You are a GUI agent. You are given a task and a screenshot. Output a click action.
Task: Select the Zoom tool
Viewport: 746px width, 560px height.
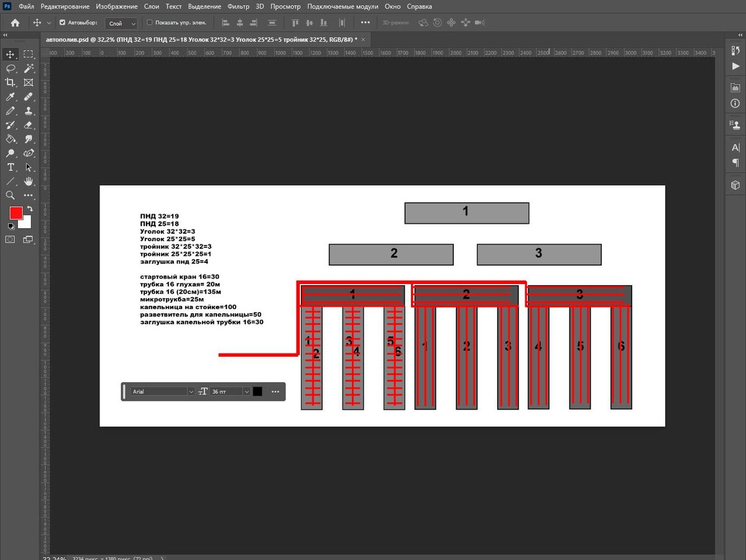coord(11,195)
